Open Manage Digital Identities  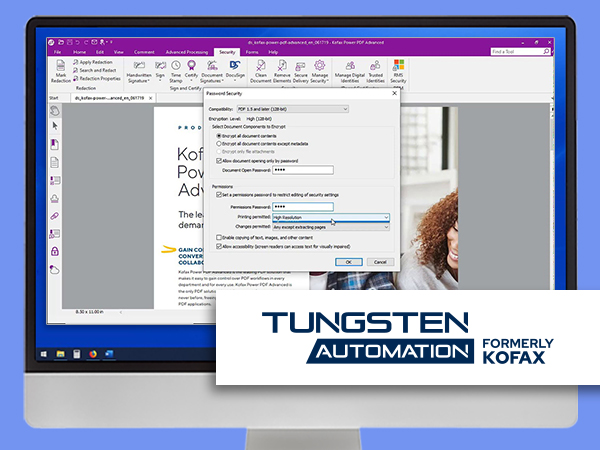[x=350, y=71]
